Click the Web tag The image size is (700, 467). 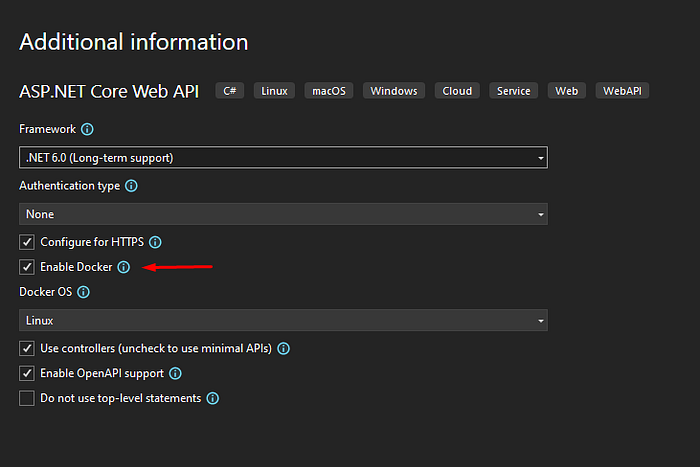(567, 91)
